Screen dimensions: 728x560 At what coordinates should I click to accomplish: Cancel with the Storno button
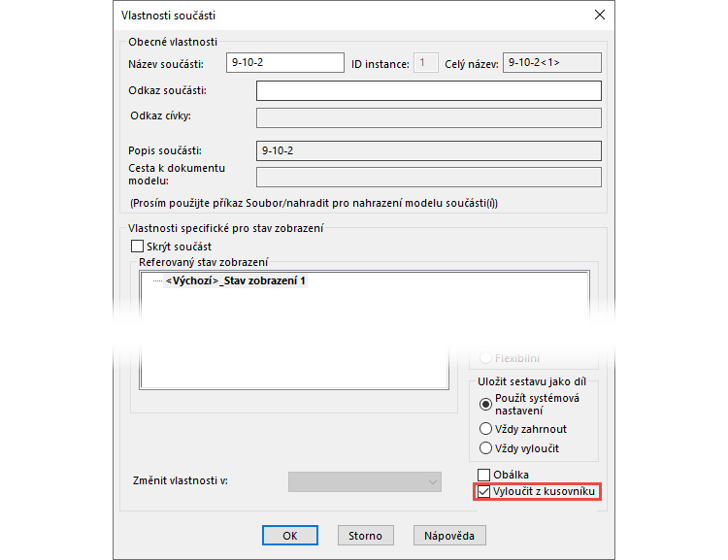pyautogui.click(x=366, y=536)
